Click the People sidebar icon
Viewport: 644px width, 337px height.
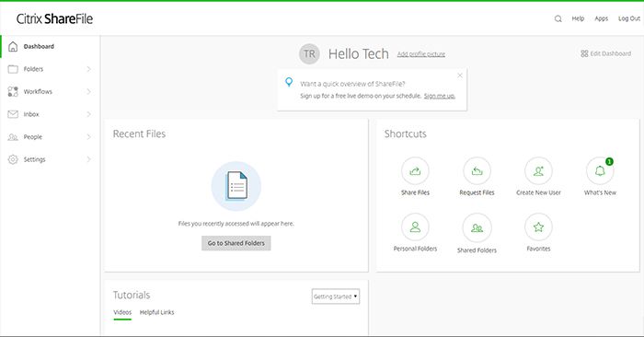click(x=13, y=137)
